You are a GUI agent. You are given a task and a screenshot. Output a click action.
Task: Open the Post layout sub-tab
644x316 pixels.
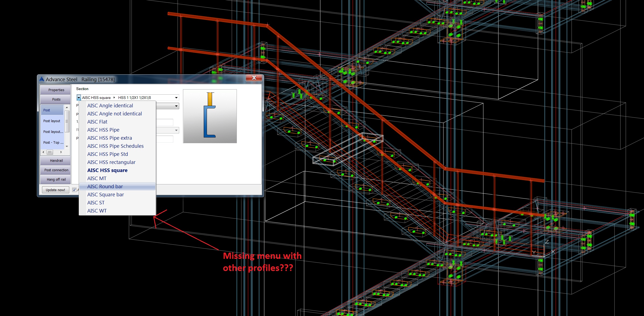(x=52, y=121)
